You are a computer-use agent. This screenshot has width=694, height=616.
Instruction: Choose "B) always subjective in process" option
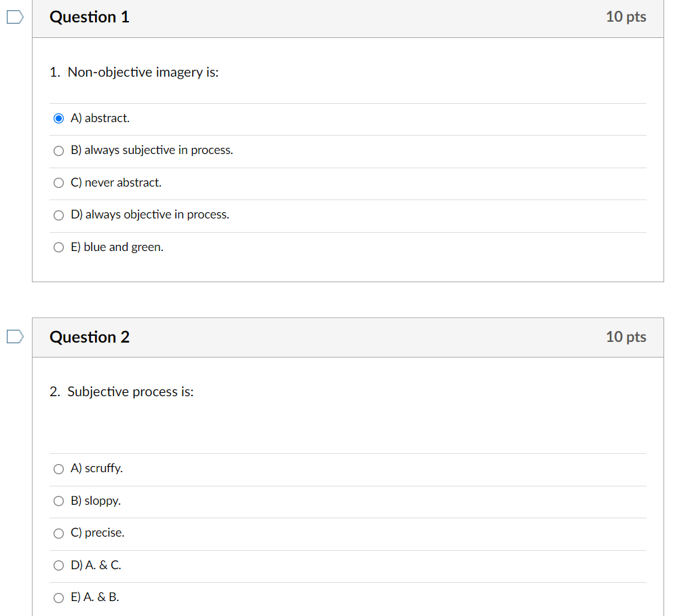58,151
